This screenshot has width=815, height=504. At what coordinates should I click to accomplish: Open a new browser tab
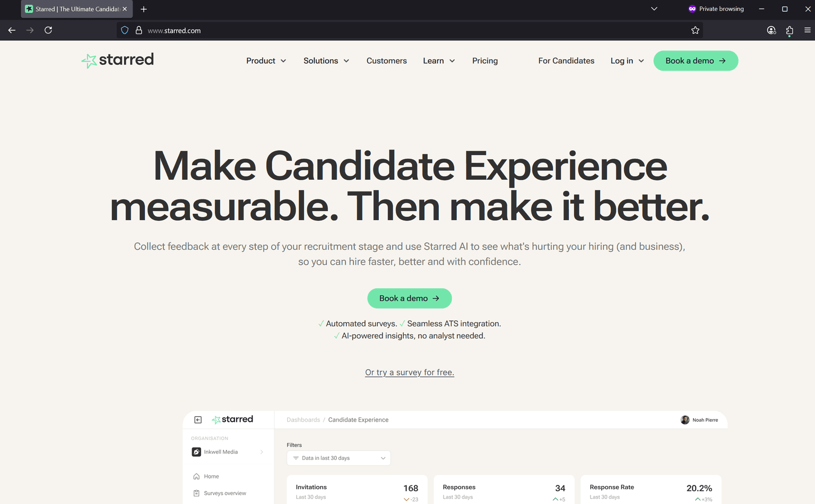coord(144,9)
